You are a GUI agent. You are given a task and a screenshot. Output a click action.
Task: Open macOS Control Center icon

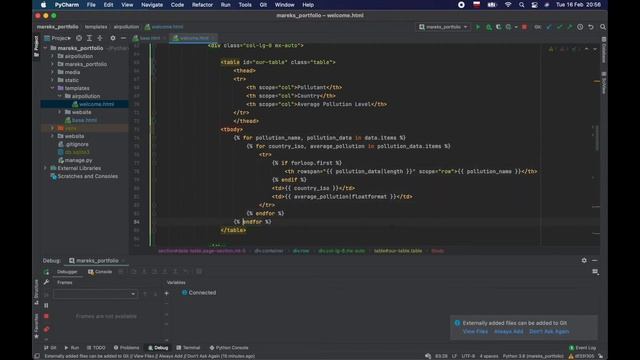(x=534, y=5)
